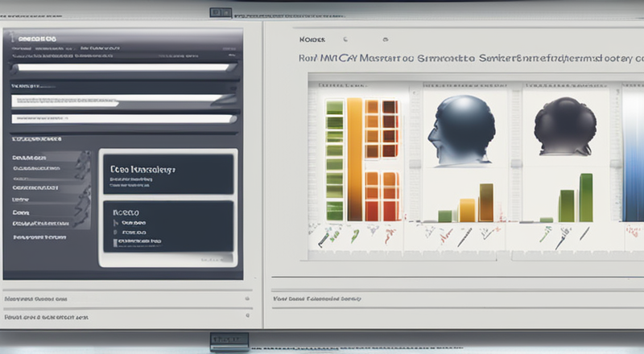Click the top white input field in left panel
This screenshot has height=354, width=644.
point(121,68)
